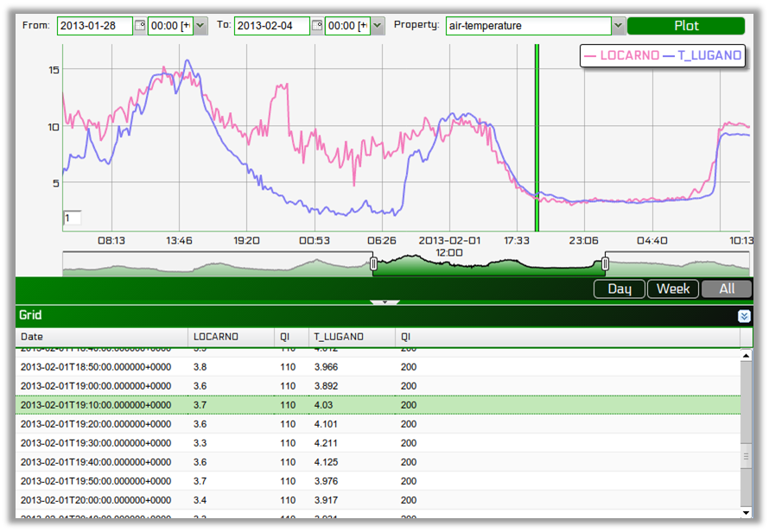The image size is (769, 532).
Task: Click the Plot button
Action: 686,25
